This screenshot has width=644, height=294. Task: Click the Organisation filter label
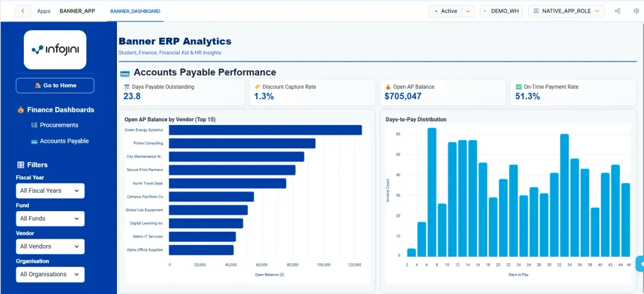point(33,261)
